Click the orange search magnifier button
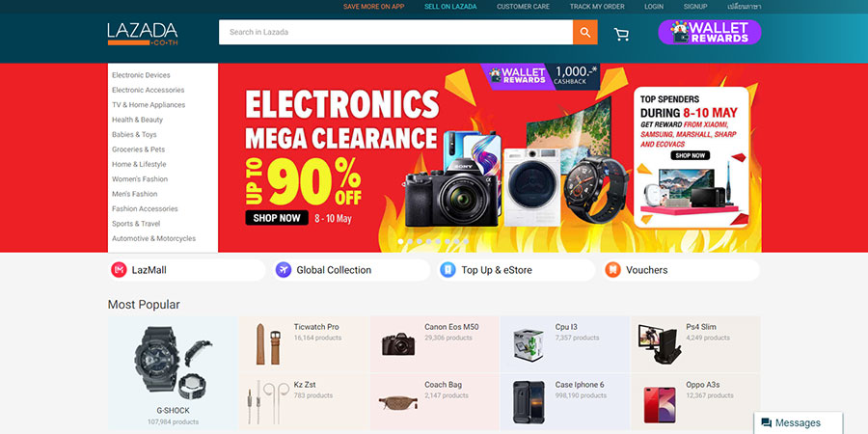Screen dimensions: 868x434 coord(585,32)
